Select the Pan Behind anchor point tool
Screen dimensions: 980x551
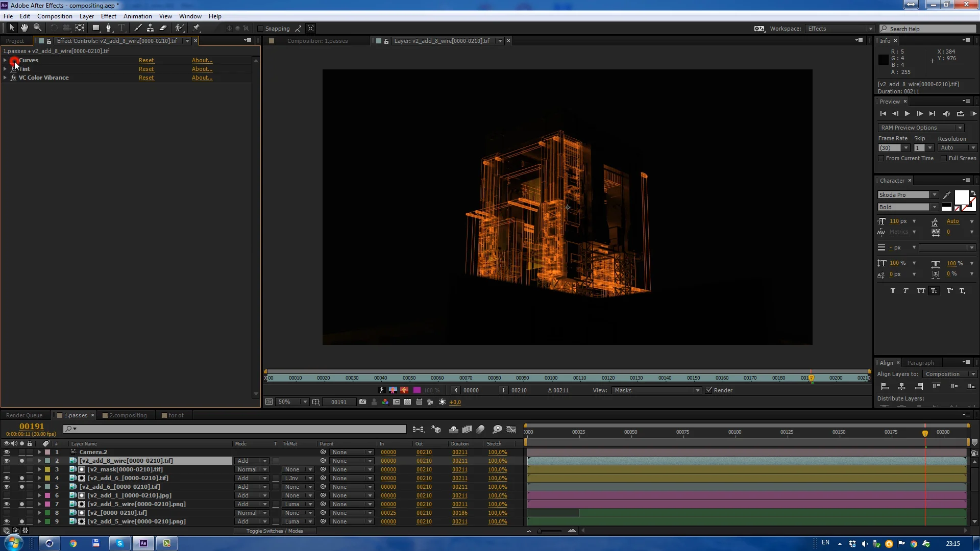(x=80, y=28)
